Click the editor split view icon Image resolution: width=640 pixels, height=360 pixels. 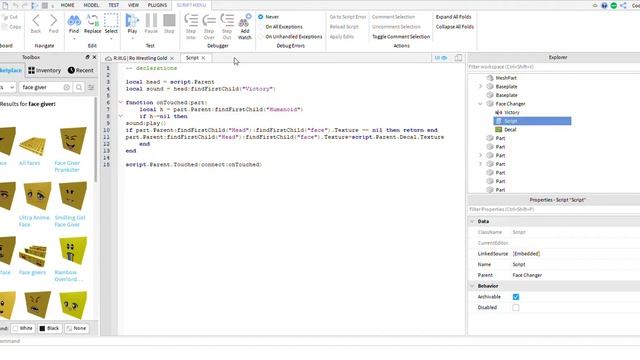458,58
